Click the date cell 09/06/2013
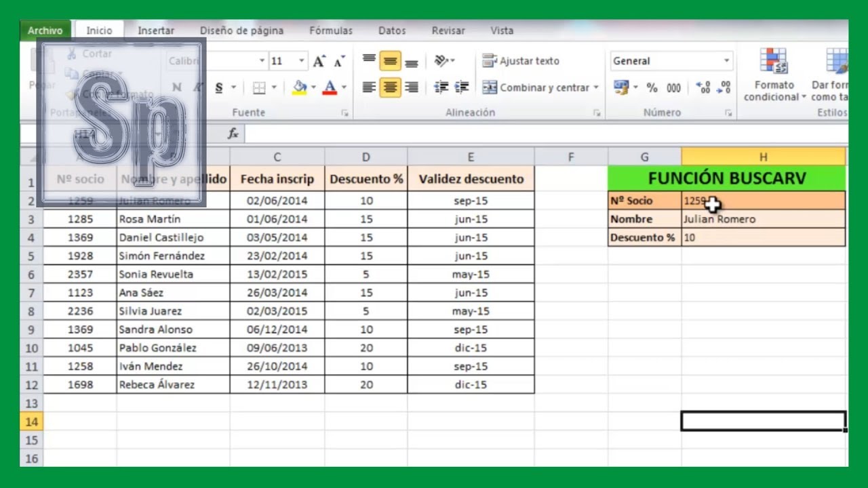868x488 pixels. point(277,348)
